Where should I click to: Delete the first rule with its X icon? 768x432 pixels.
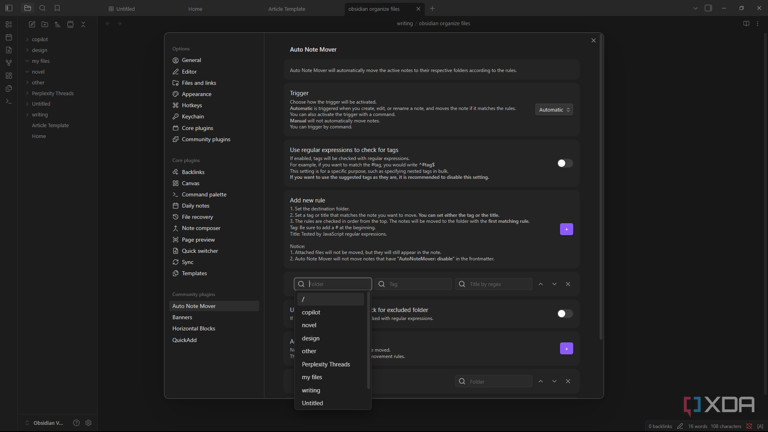[x=568, y=284]
